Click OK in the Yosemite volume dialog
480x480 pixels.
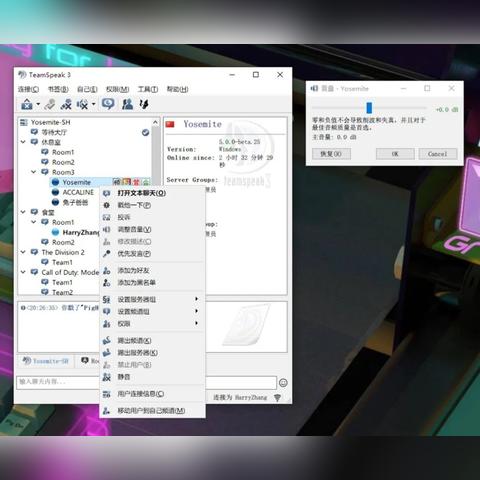click(x=395, y=154)
